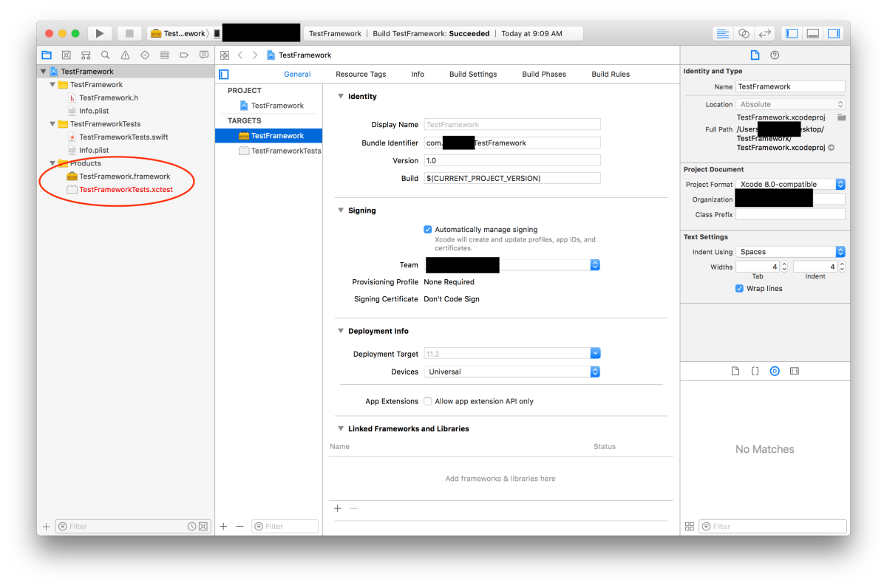This screenshot has height=588, width=887.
Task: Reveal the project in Finder arrow
Action: click(x=832, y=148)
